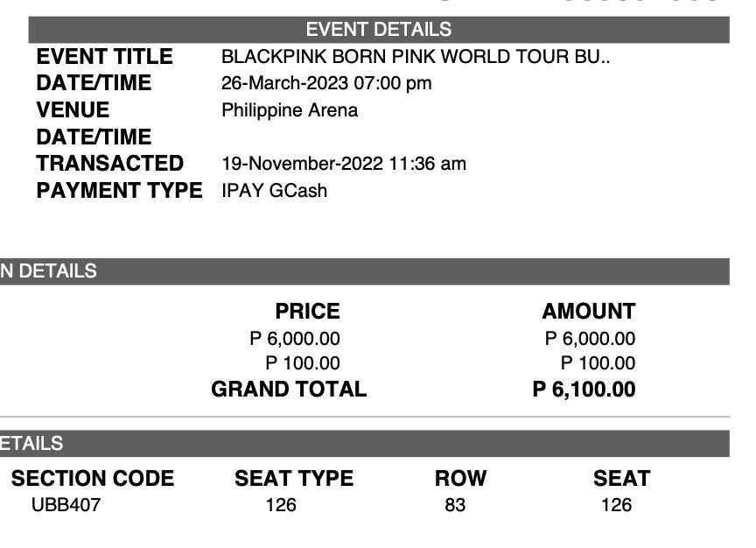Click the P 6,000.00 price value
Image resolution: width=756 pixels, height=548 pixels.
(x=295, y=339)
